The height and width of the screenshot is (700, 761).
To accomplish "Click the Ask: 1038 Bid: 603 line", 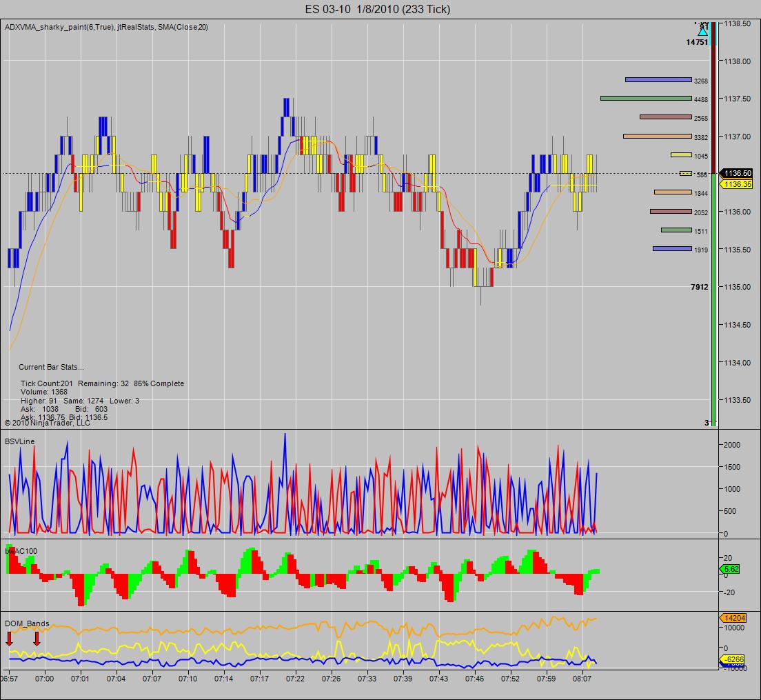I will pos(64,409).
